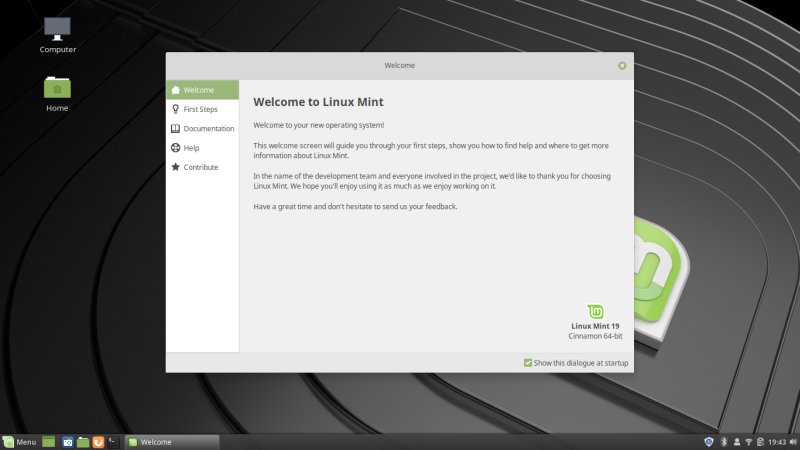Viewport: 800px width, 450px height.
Task: Click the removable drives tray icon
Action: (x=760, y=442)
